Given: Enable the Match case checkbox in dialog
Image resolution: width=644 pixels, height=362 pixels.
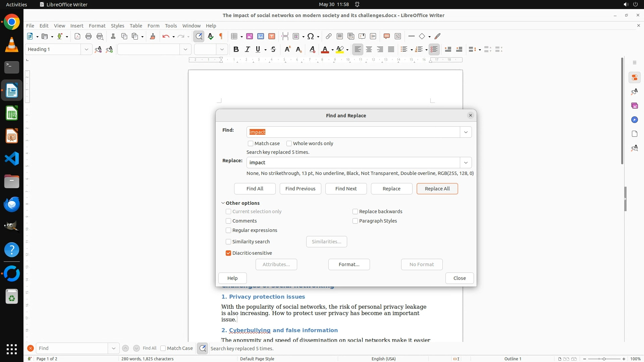Looking at the screenshot, I should pos(251,143).
